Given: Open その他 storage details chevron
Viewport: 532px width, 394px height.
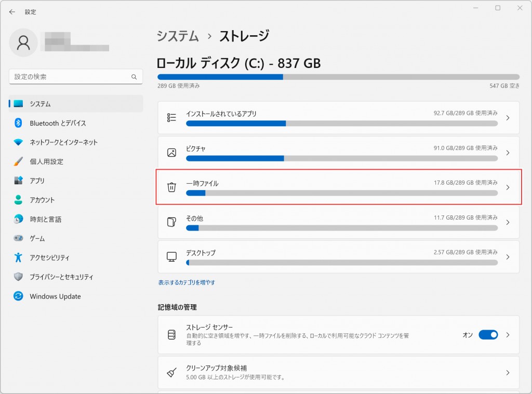Looking at the screenshot, I should pyautogui.click(x=508, y=222).
